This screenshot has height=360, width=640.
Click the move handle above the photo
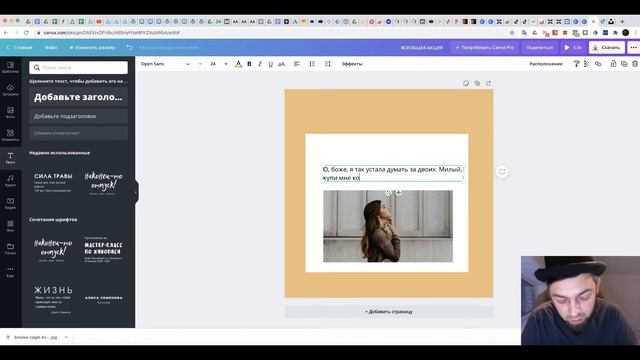click(x=398, y=193)
